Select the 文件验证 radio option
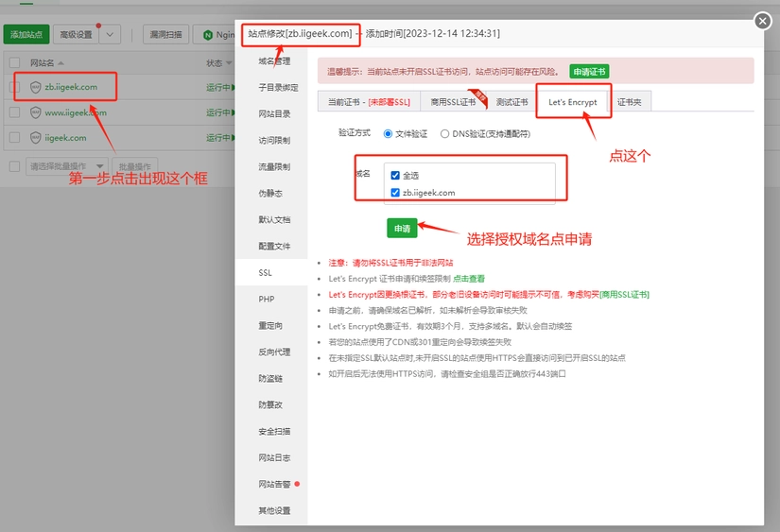 coord(389,134)
